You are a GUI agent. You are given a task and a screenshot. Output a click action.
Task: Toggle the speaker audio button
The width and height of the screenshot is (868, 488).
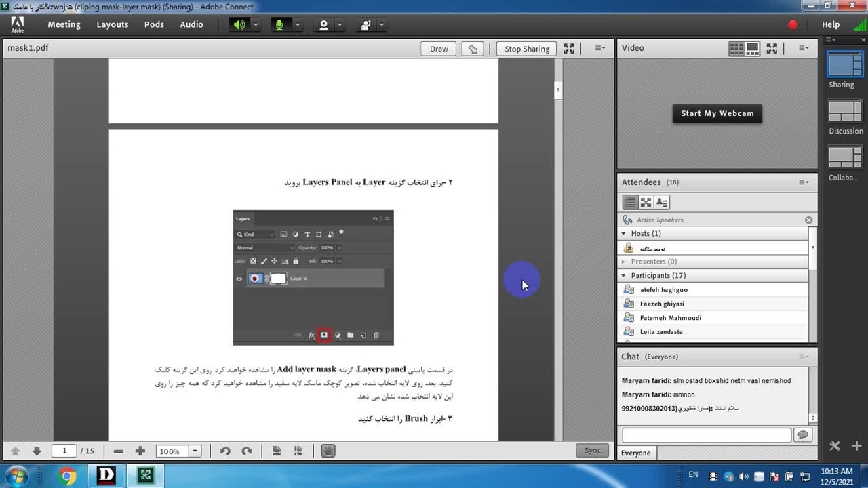239,25
